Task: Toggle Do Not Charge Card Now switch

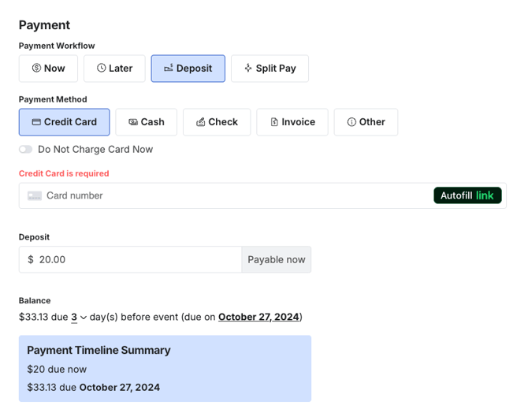Action: [x=25, y=149]
